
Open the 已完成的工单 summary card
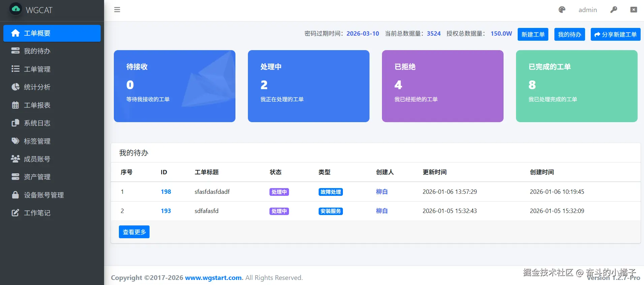(x=577, y=86)
